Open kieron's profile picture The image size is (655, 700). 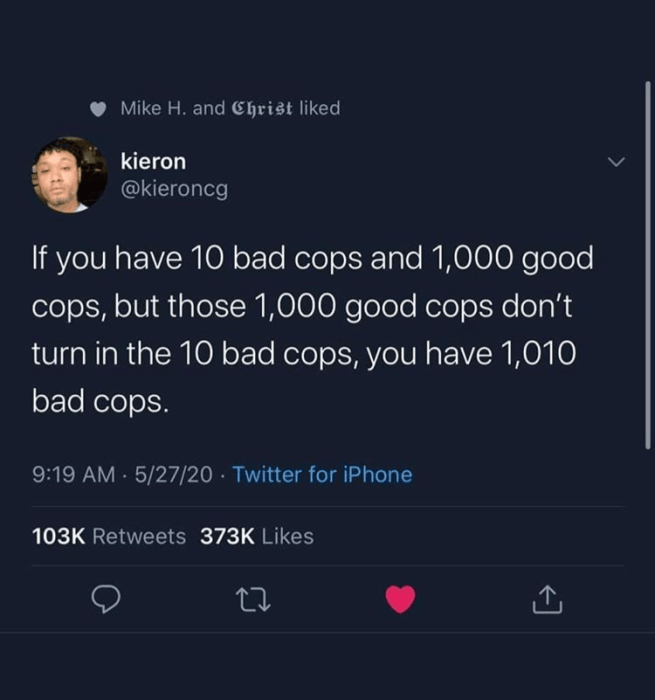click(69, 175)
